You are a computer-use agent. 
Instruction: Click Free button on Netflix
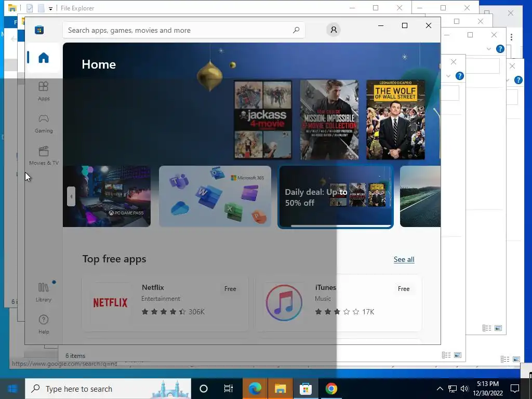(x=230, y=289)
